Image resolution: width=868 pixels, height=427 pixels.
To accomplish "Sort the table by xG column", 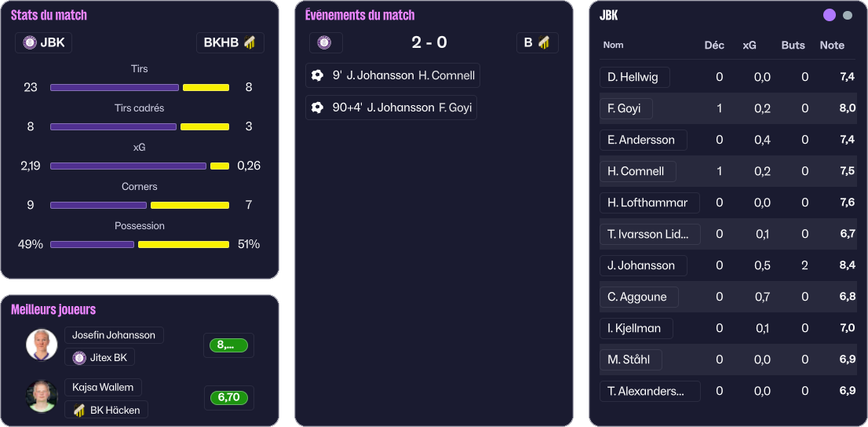I will [x=749, y=45].
